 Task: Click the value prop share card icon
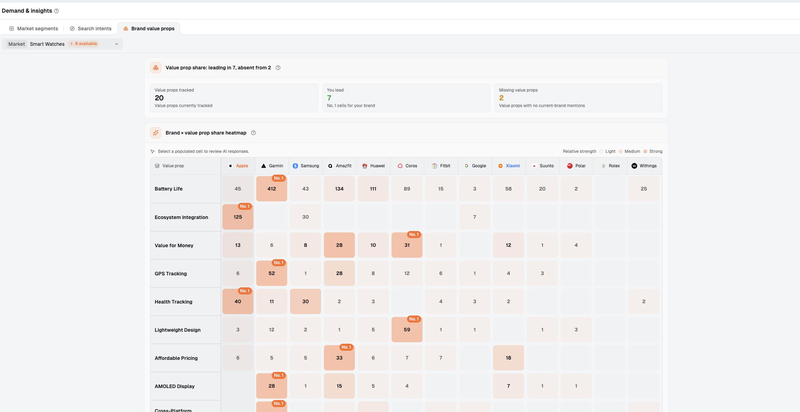click(x=156, y=68)
